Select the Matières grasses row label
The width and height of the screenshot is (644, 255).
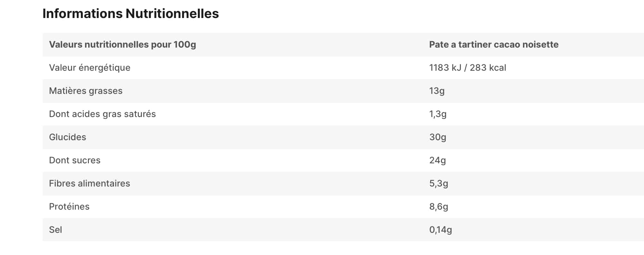[86, 91]
